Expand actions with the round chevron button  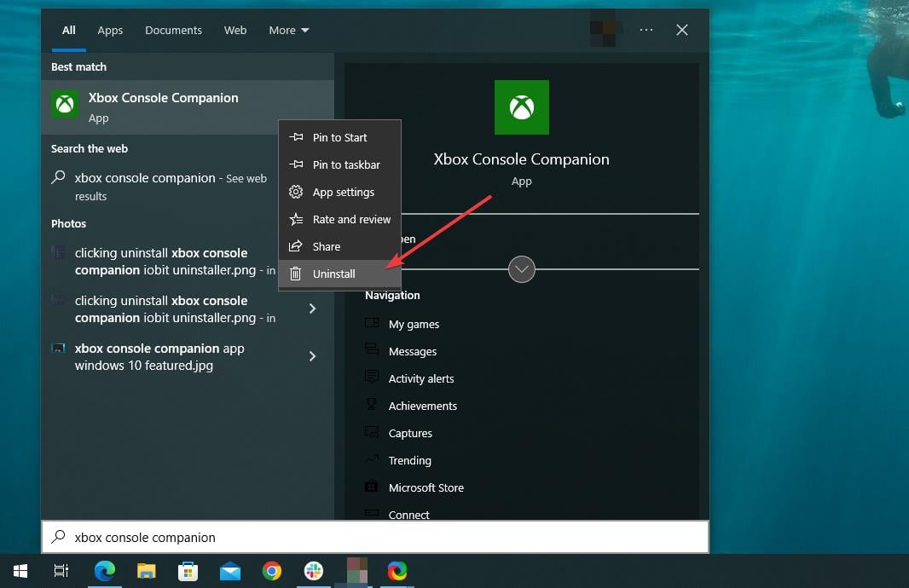[x=521, y=269]
